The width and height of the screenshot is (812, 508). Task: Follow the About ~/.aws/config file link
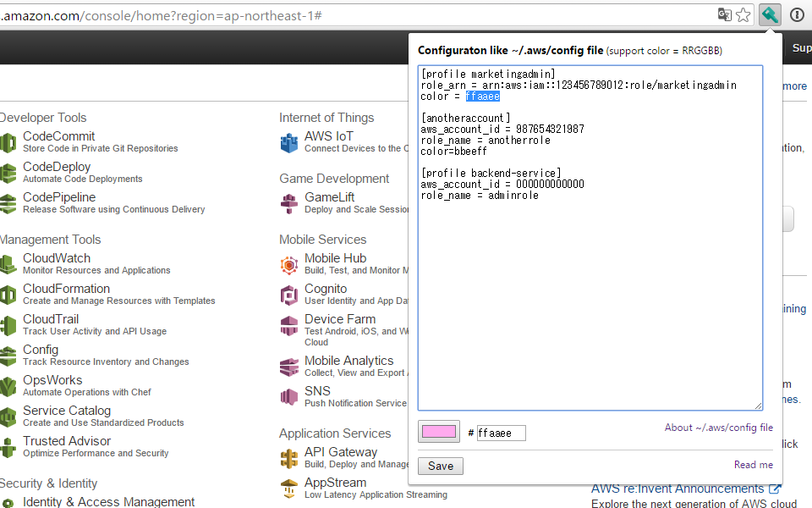point(718,428)
